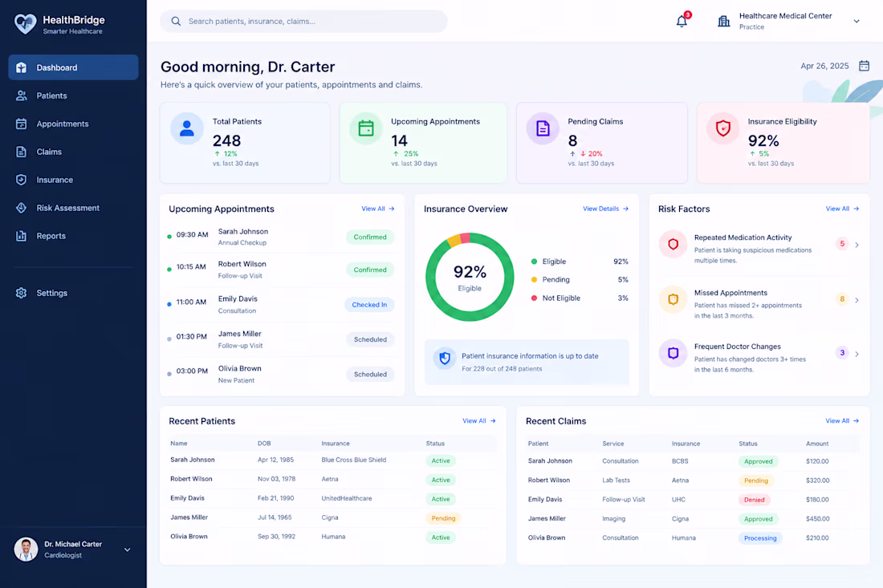Click the Checked In status for Emily Davis
The image size is (883, 588).
(369, 305)
